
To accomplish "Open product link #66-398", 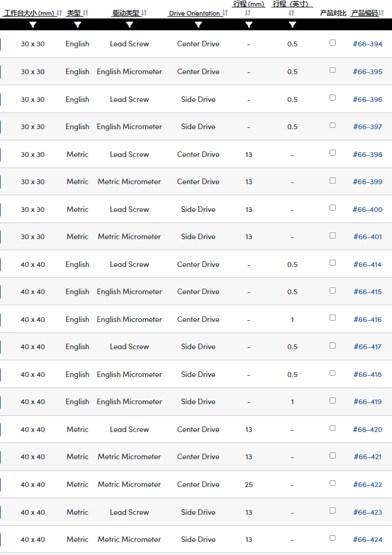I will coord(367,155).
